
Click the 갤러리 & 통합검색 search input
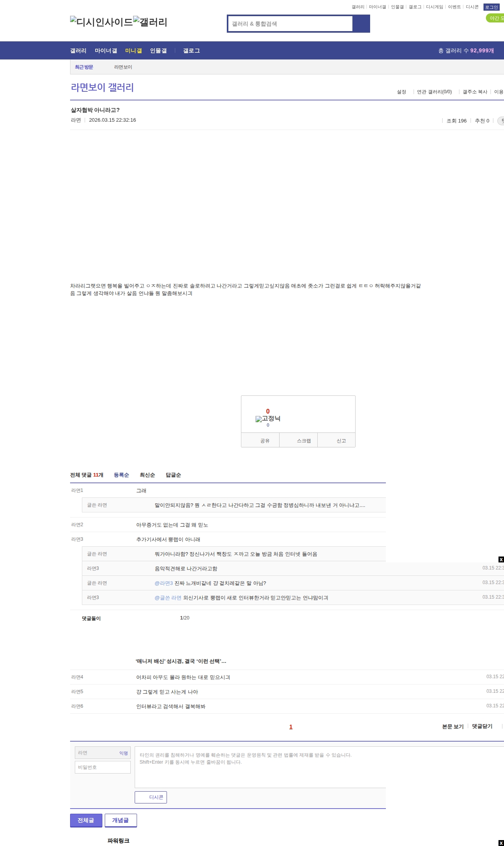point(291,24)
